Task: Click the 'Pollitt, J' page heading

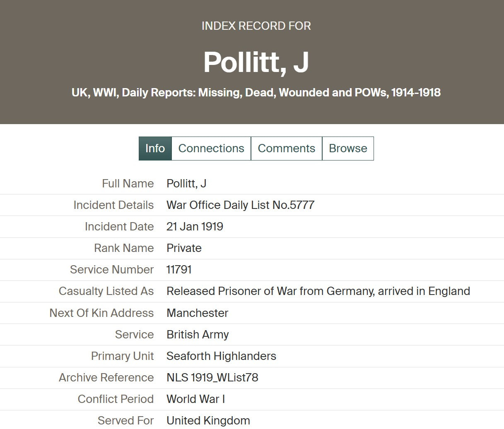Action: tap(256, 62)
